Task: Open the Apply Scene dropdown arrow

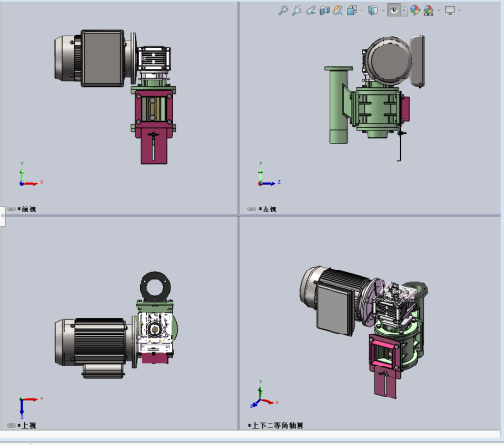Action: (x=439, y=11)
